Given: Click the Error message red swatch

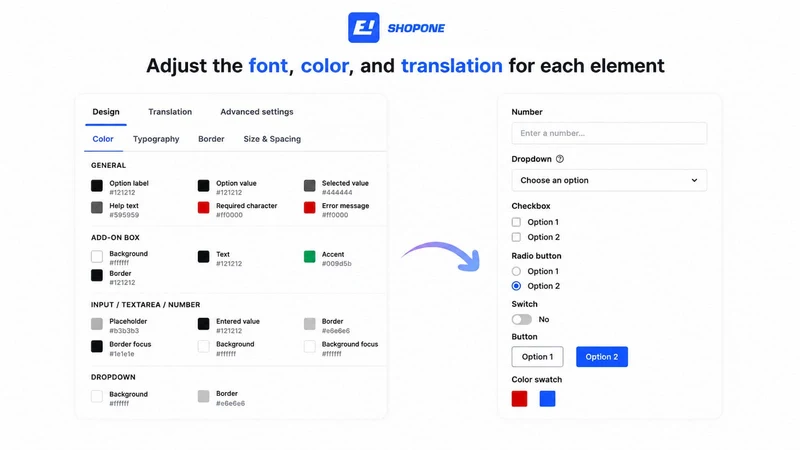Looking at the screenshot, I should (x=310, y=208).
